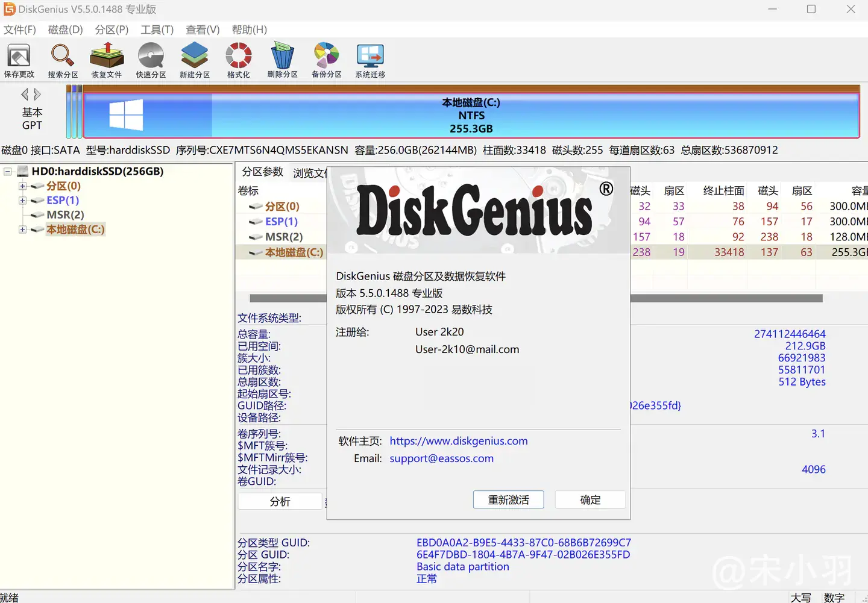Select the 快速分区 quick partition icon

(x=151, y=60)
